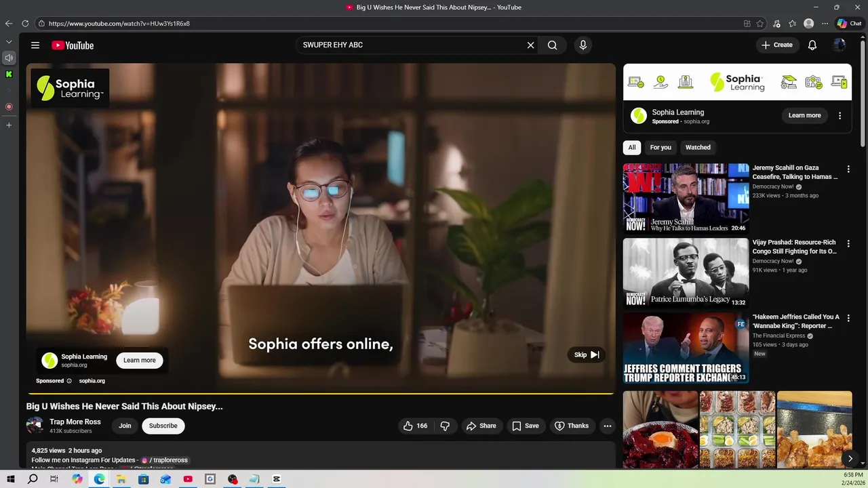Open the Windows Start menu

click(11, 479)
